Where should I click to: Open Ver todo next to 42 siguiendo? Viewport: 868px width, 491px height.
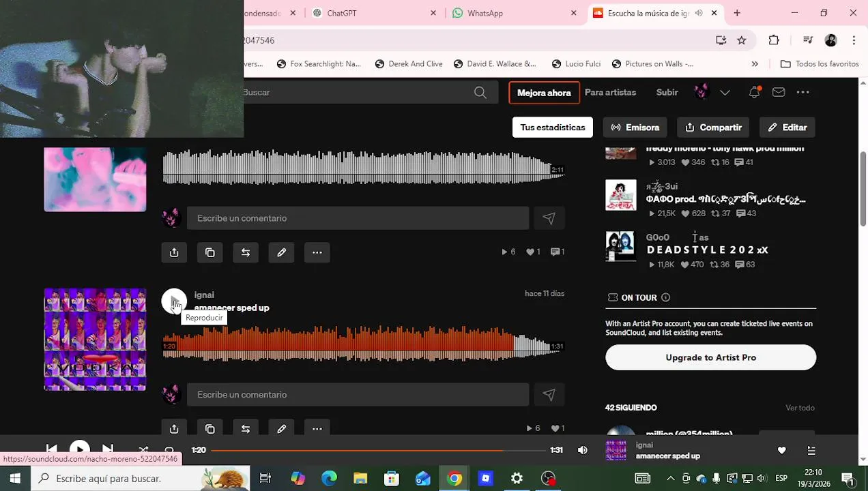tap(800, 408)
